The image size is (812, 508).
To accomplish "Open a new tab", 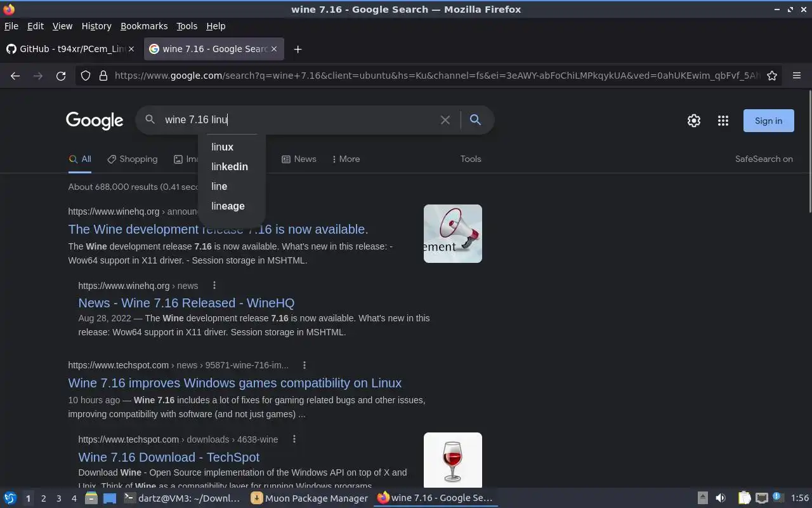I will click(x=298, y=49).
